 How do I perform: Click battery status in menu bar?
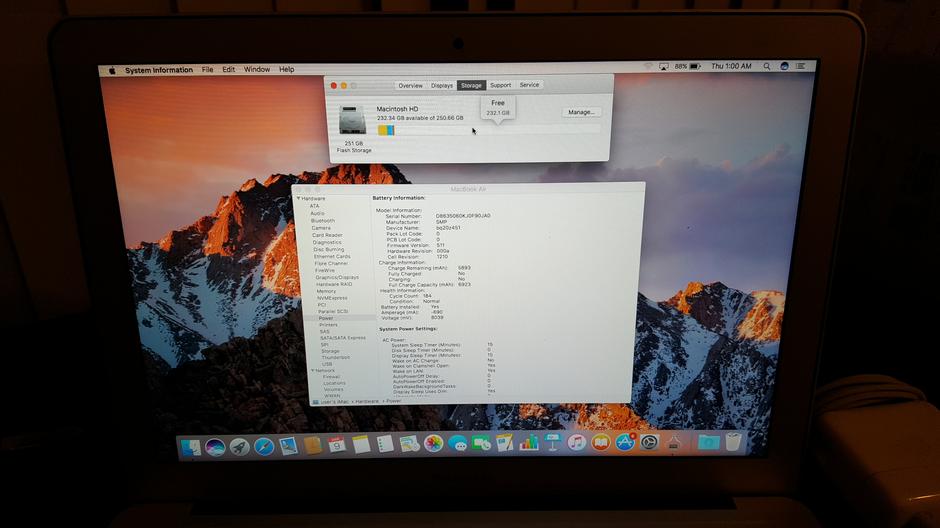pyautogui.click(x=687, y=67)
